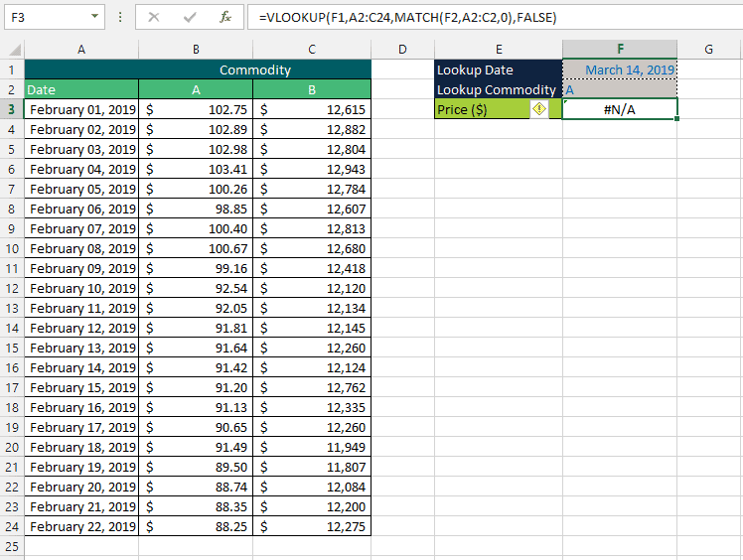This screenshot has width=743, height=560.
Task: Click the Select All corner triangle
Action: (x=15, y=50)
